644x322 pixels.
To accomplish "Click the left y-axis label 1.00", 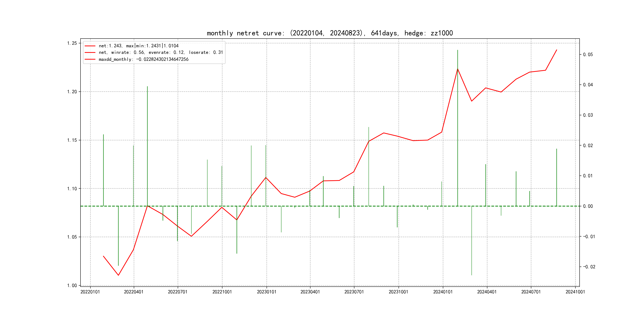I will coord(72,285).
